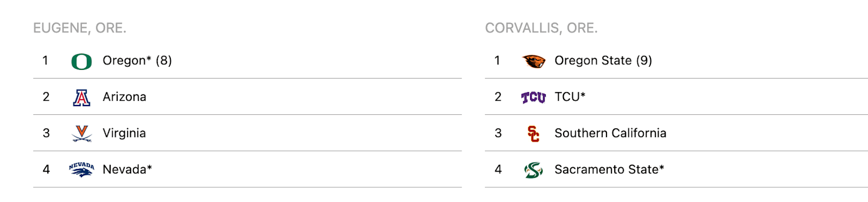The height and width of the screenshot is (202, 868).
Task: Click the Oregon Ducks green O logo
Action: (x=81, y=61)
